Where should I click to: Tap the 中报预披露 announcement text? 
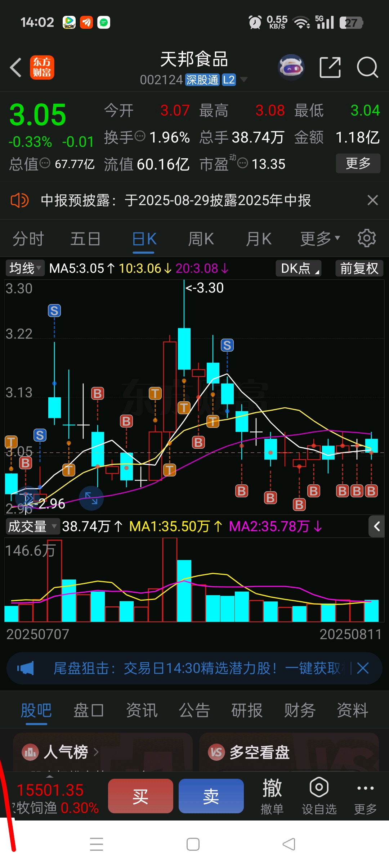click(x=176, y=200)
